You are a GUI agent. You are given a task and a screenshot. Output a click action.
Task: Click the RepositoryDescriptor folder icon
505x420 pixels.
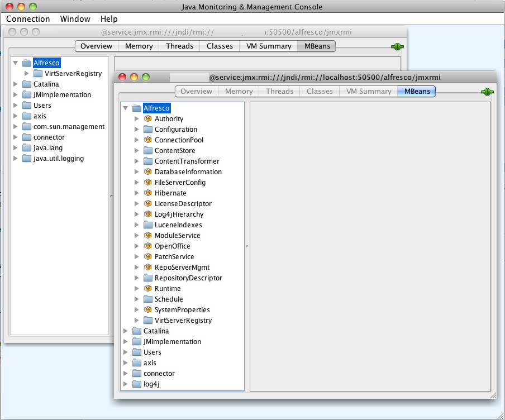click(x=148, y=278)
